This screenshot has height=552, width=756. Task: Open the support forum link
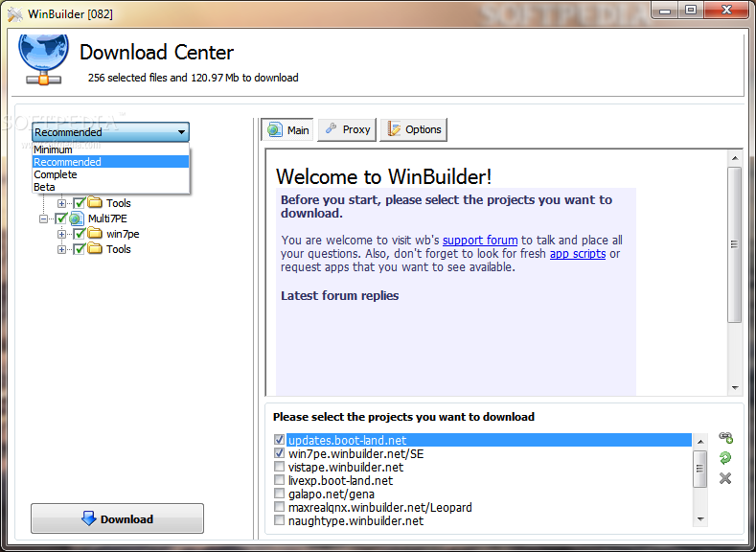click(x=480, y=241)
